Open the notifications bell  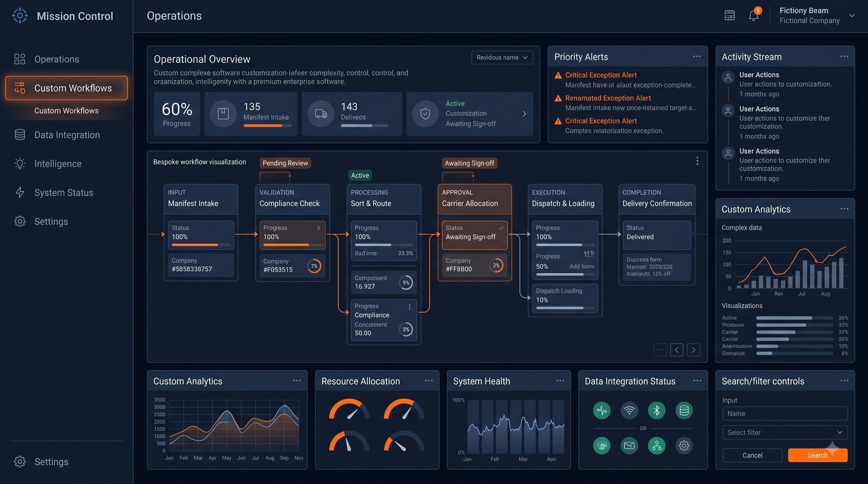point(754,16)
